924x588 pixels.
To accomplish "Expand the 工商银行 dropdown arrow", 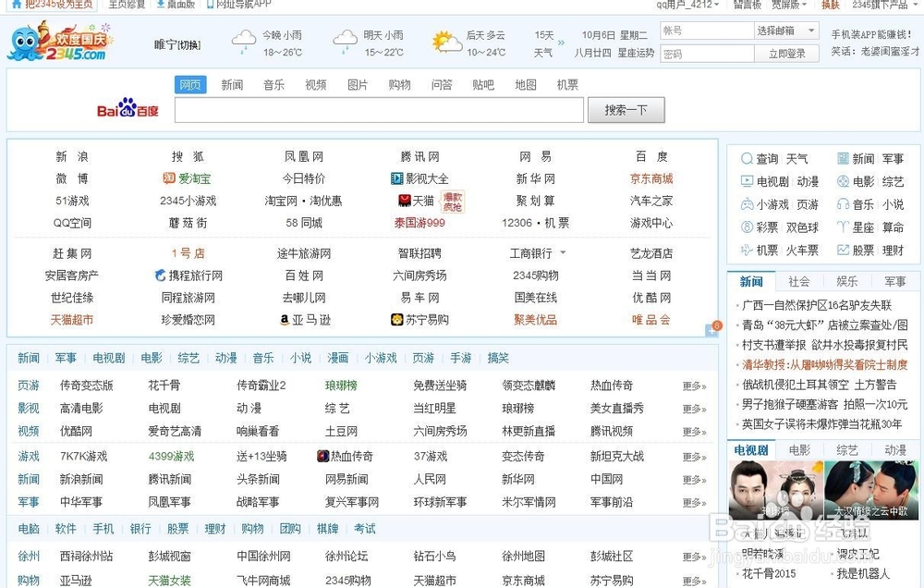I will click(x=563, y=253).
